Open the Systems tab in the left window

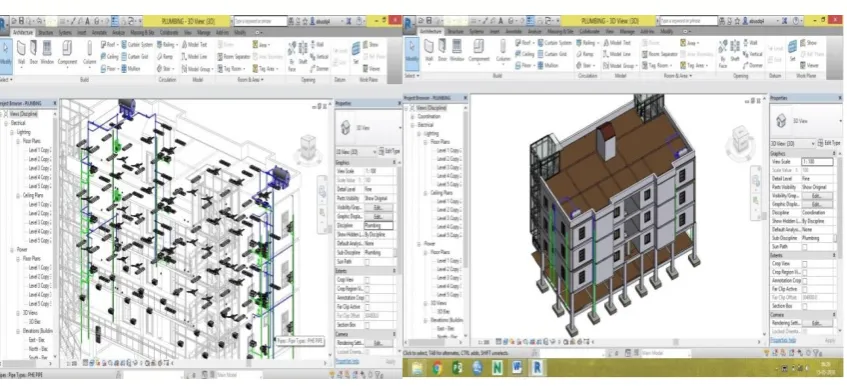[x=65, y=32]
